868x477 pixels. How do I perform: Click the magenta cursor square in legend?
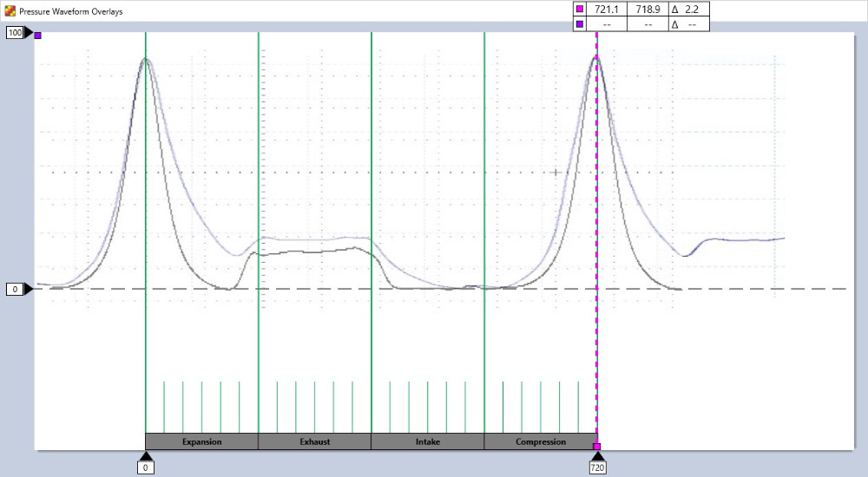click(x=580, y=9)
